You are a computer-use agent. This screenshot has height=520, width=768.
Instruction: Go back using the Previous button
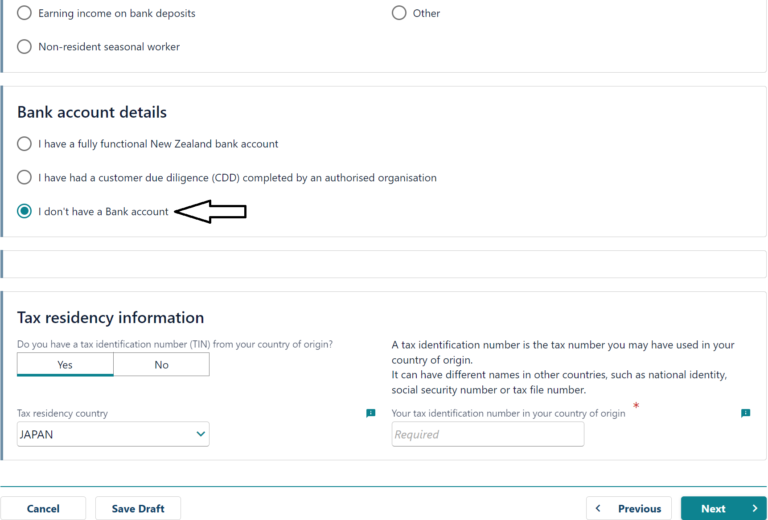pos(630,508)
